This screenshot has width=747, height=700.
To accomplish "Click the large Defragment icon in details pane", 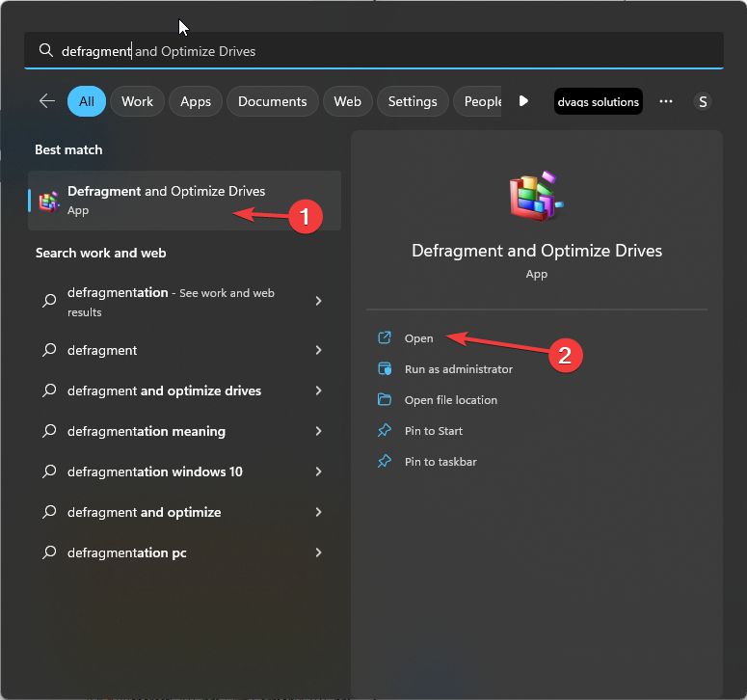I will (537, 197).
